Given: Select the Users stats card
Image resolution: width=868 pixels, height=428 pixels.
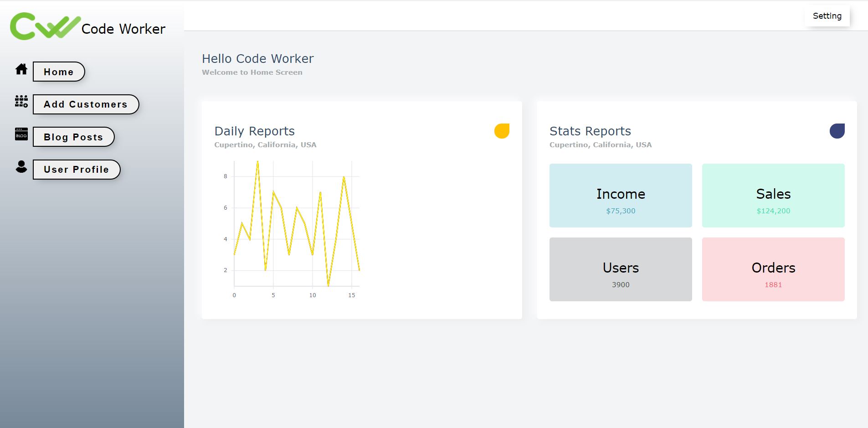Looking at the screenshot, I should click(x=621, y=269).
